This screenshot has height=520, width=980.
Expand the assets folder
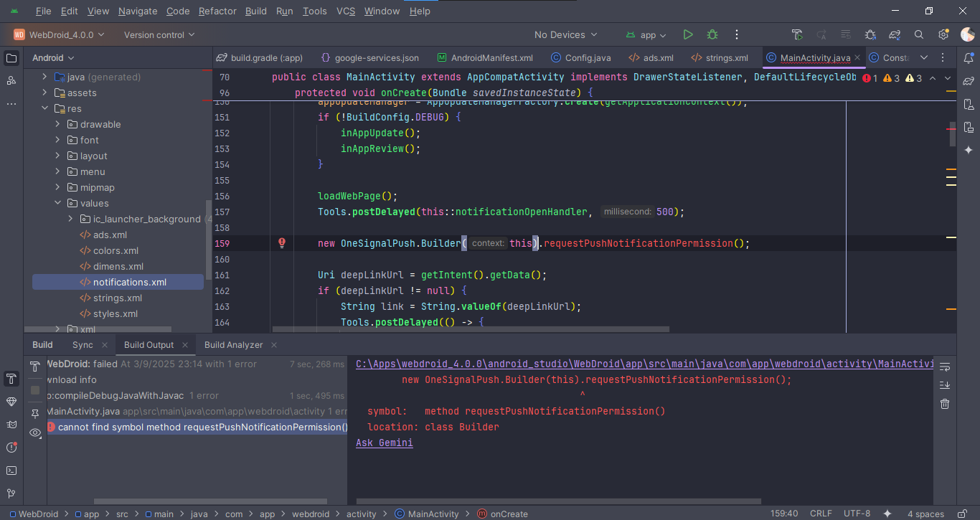[x=44, y=93]
